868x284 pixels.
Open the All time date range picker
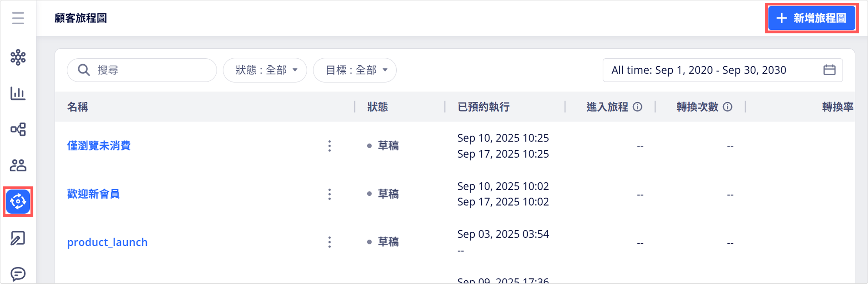point(723,70)
